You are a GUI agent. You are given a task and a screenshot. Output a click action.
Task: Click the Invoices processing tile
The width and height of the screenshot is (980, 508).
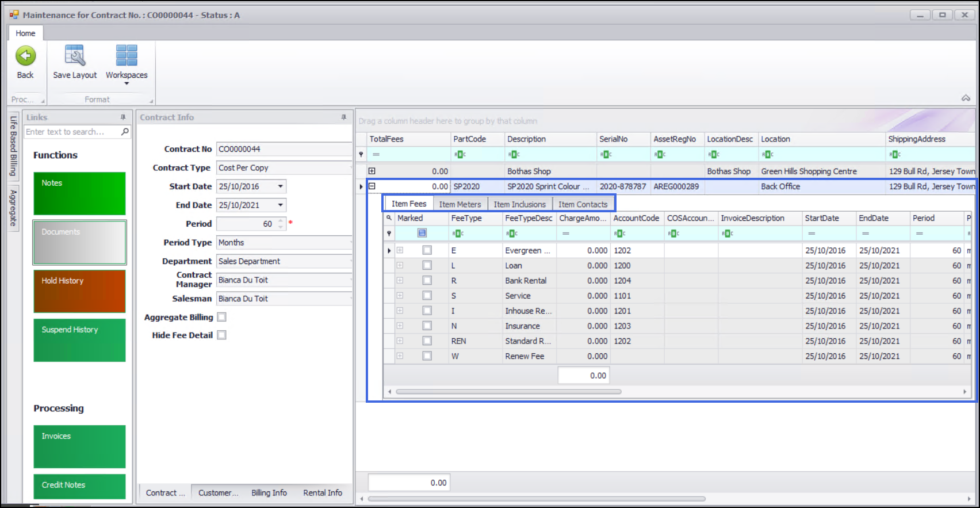[x=79, y=446]
